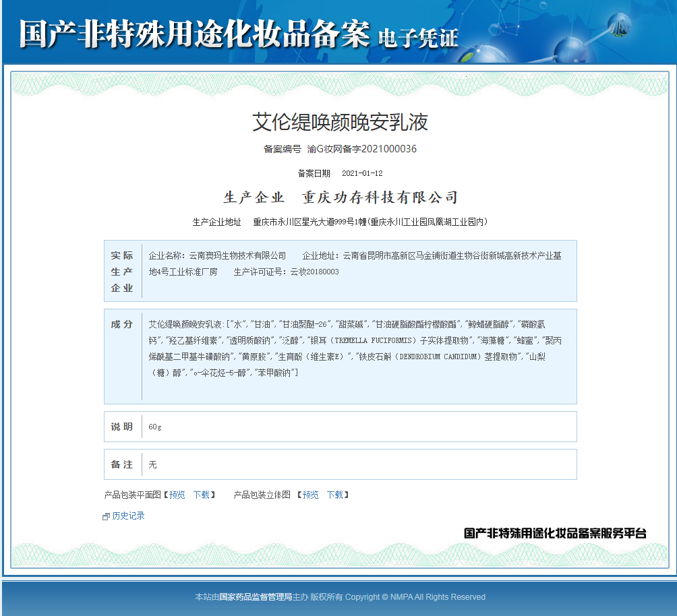Click the manufacturer name 云南爽玛生物技术有限公司
The image size is (677, 616).
point(237,255)
